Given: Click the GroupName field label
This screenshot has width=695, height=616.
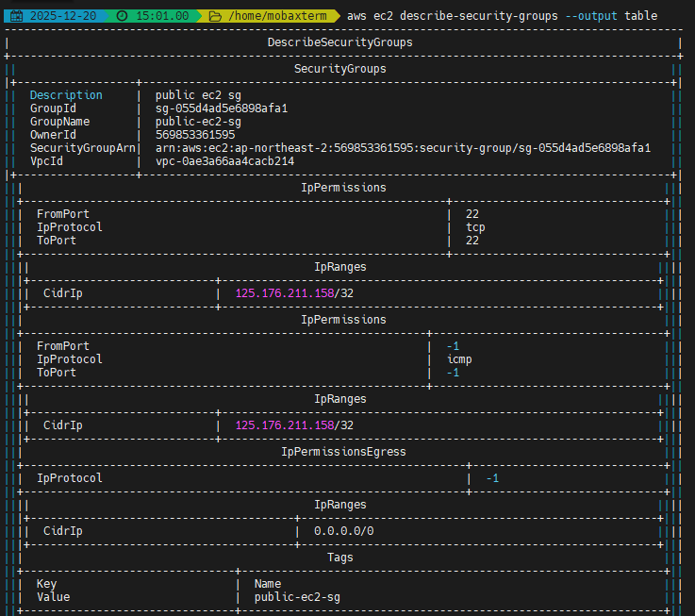Looking at the screenshot, I should point(59,122).
